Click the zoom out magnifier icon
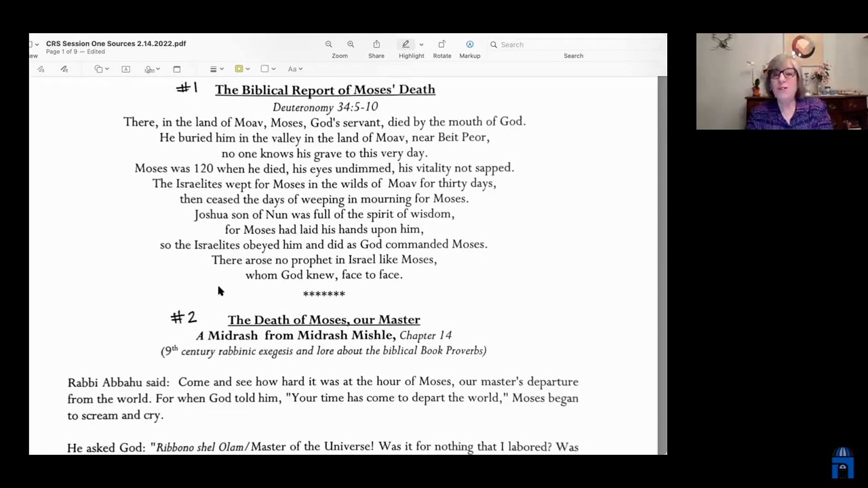This screenshot has width=868, height=488. 329,45
